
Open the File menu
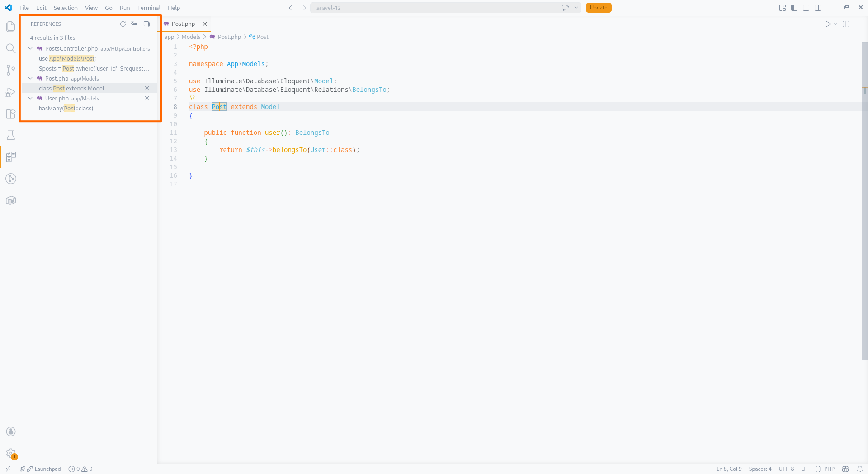24,8
